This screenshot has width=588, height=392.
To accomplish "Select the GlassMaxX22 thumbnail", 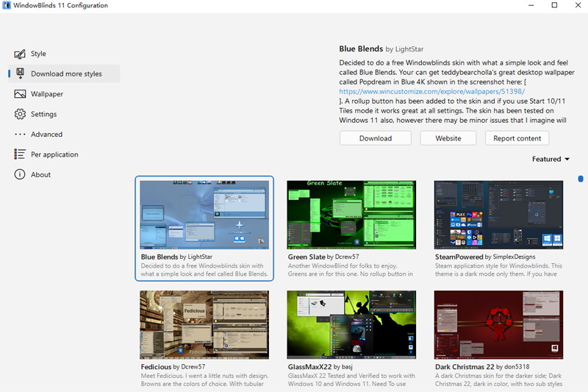I will tap(351, 324).
